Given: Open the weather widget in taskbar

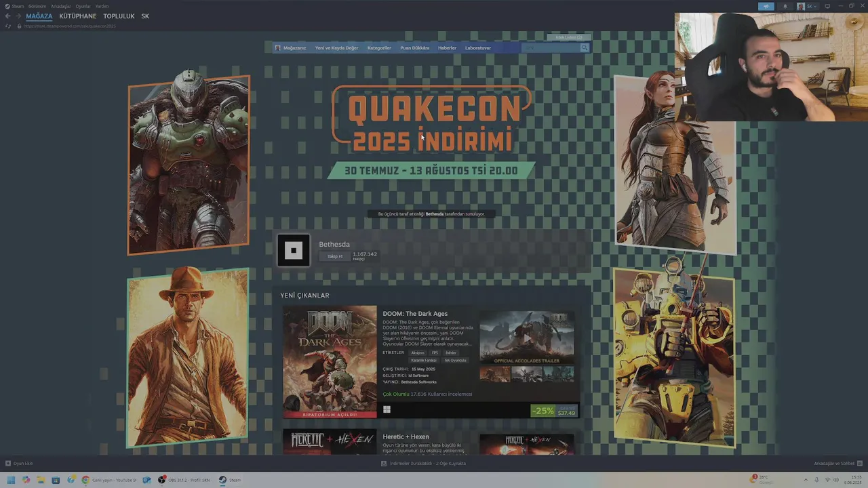Looking at the screenshot, I should (x=761, y=480).
